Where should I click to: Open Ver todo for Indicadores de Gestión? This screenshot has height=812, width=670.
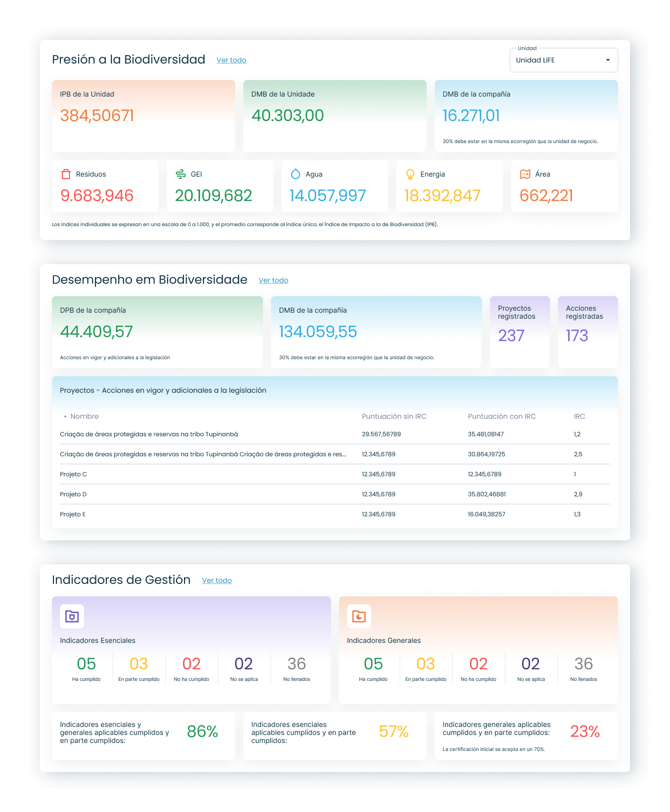217,580
